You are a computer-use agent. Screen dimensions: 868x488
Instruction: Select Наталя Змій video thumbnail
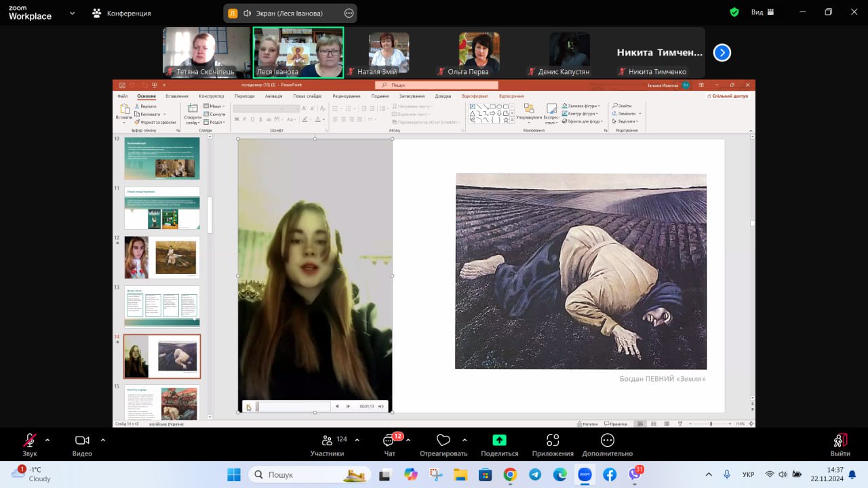tap(389, 53)
